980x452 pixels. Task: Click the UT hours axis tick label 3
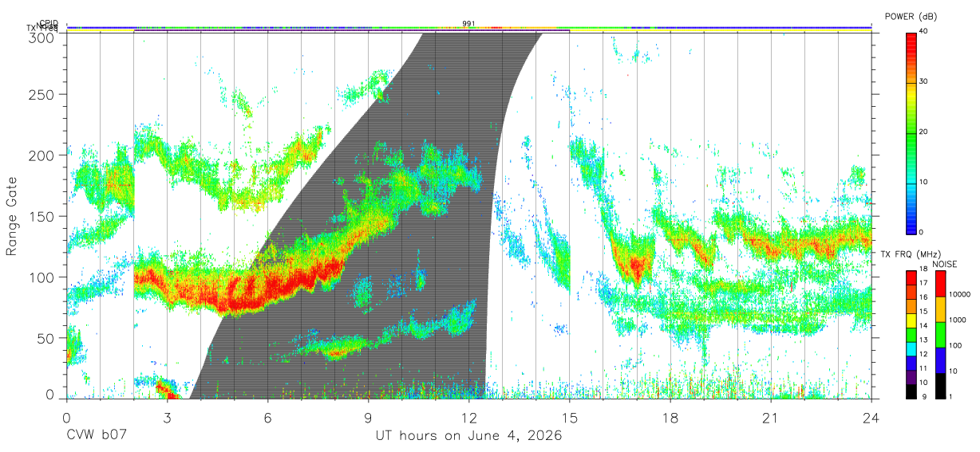pyautogui.click(x=167, y=419)
